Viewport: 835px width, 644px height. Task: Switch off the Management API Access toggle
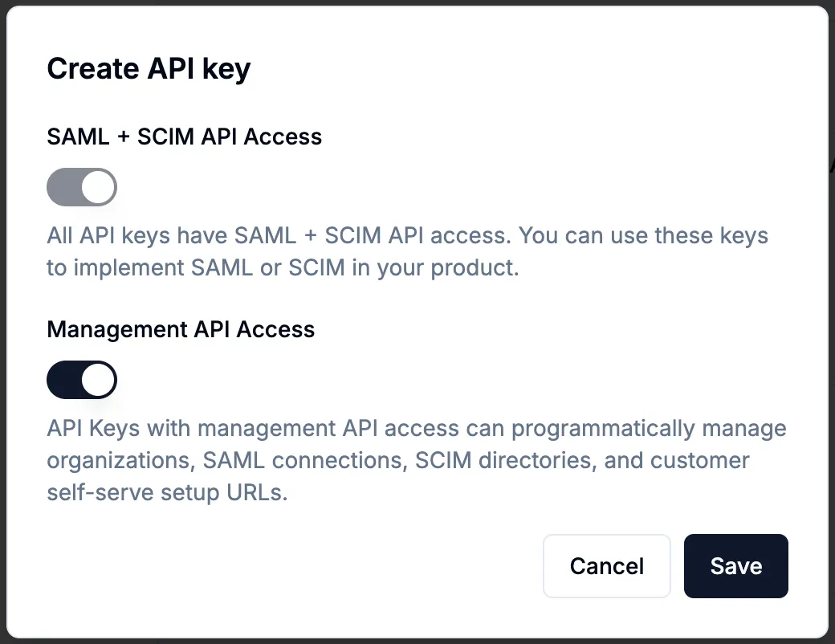pyautogui.click(x=82, y=379)
